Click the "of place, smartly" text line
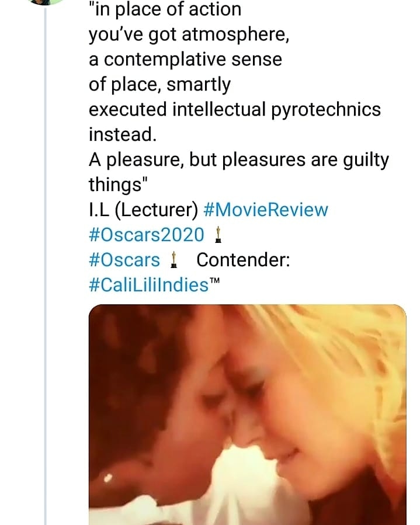This screenshot has height=525, width=420. click(x=159, y=85)
